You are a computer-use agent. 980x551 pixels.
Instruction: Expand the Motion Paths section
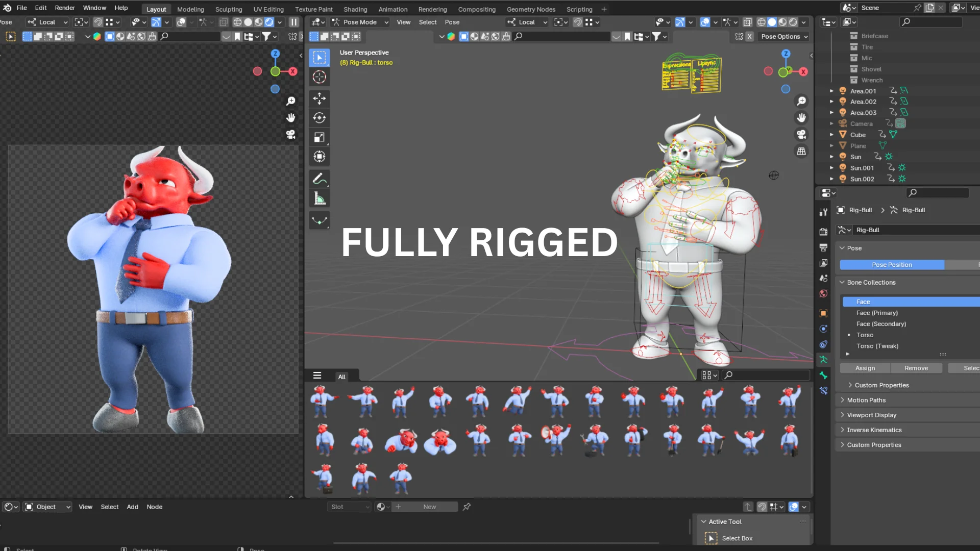866,400
